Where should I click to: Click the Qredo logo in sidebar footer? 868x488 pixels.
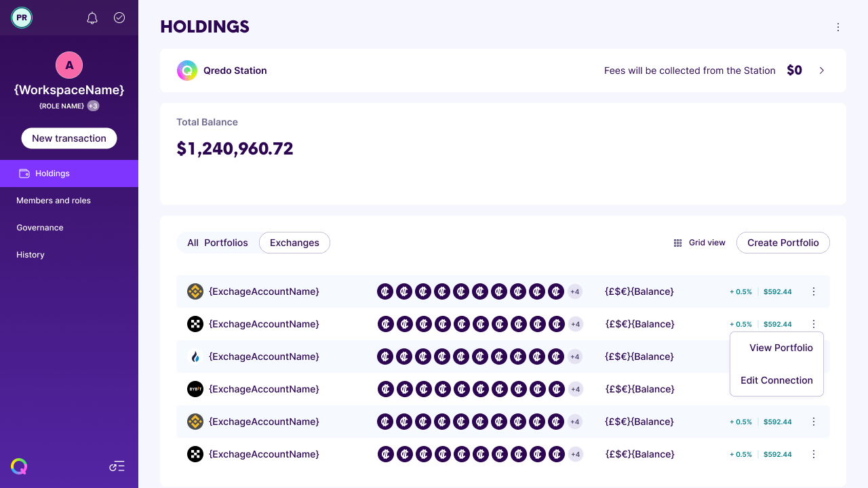(19, 466)
